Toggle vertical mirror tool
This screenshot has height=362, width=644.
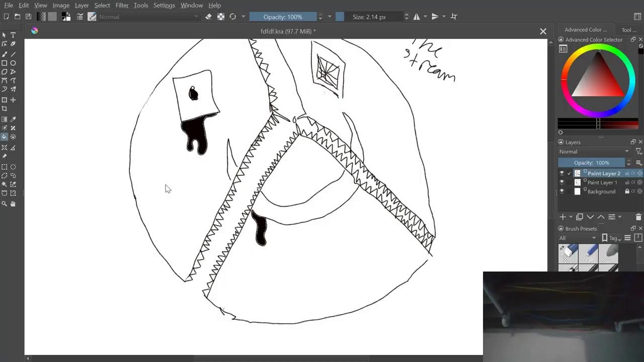tap(435, 17)
